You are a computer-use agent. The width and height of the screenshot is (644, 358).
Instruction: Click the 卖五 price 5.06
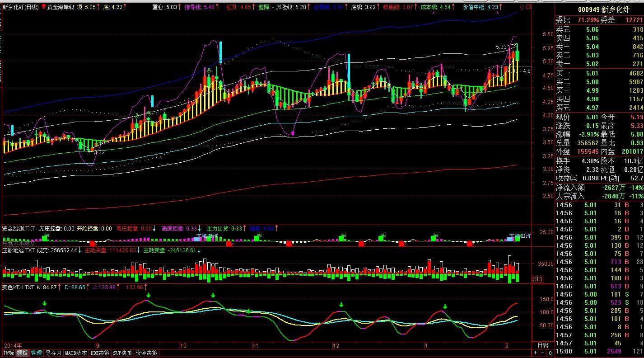[592, 29]
